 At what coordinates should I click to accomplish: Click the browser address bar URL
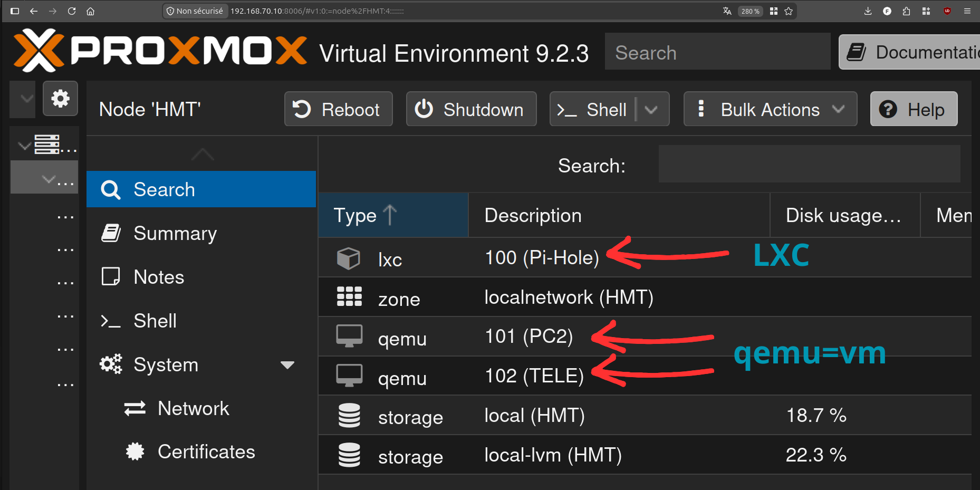(x=317, y=11)
